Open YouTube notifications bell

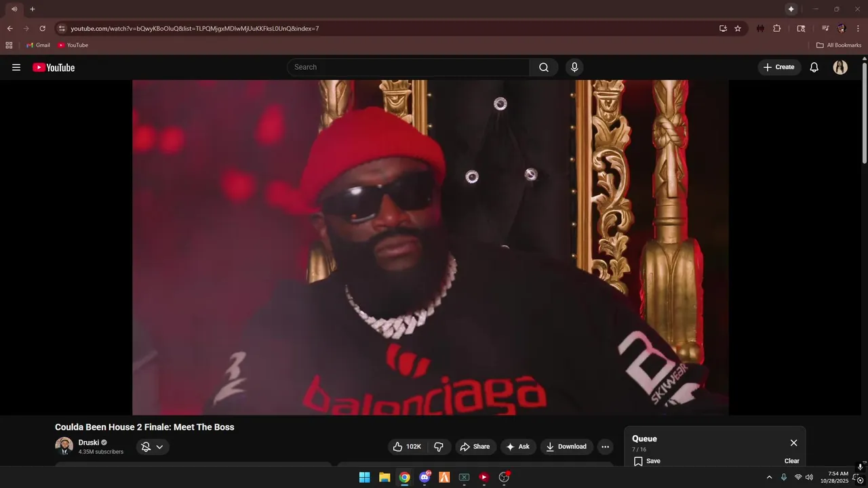click(814, 67)
